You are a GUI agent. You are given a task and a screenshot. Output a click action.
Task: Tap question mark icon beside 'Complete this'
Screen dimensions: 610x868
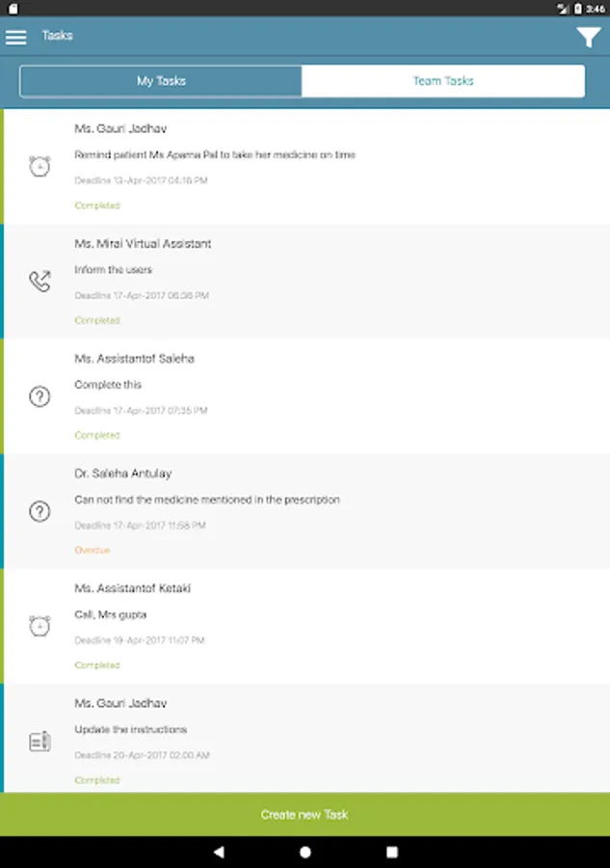tap(40, 396)
